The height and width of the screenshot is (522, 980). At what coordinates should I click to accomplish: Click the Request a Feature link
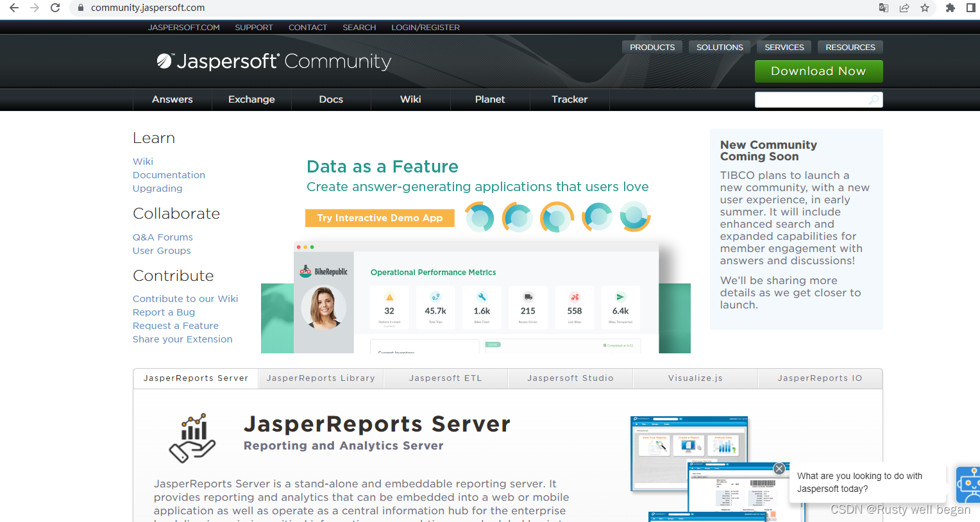pos(176,326)
